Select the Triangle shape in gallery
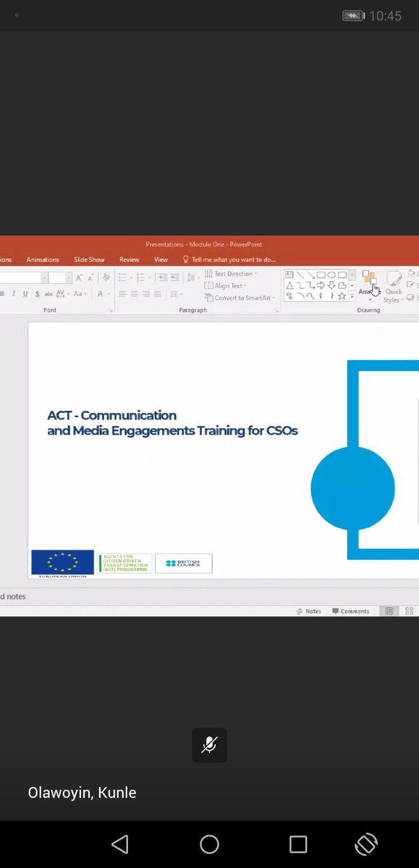The image size is (419, 868). click(289, 285)
